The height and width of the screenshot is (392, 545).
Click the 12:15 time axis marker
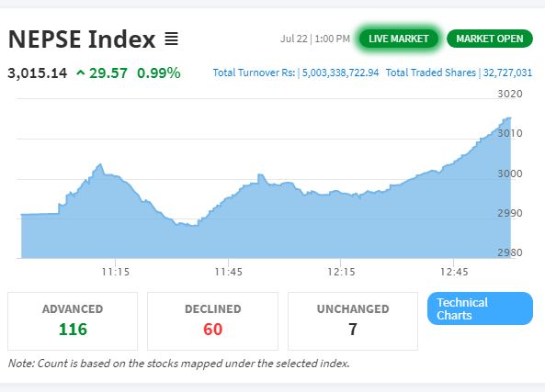(341, 272)
